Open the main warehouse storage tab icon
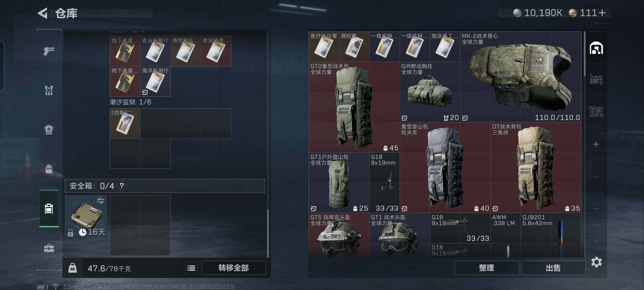Image resolution: width=644 pixels, height=290 pixels. (x=596, y=48)
